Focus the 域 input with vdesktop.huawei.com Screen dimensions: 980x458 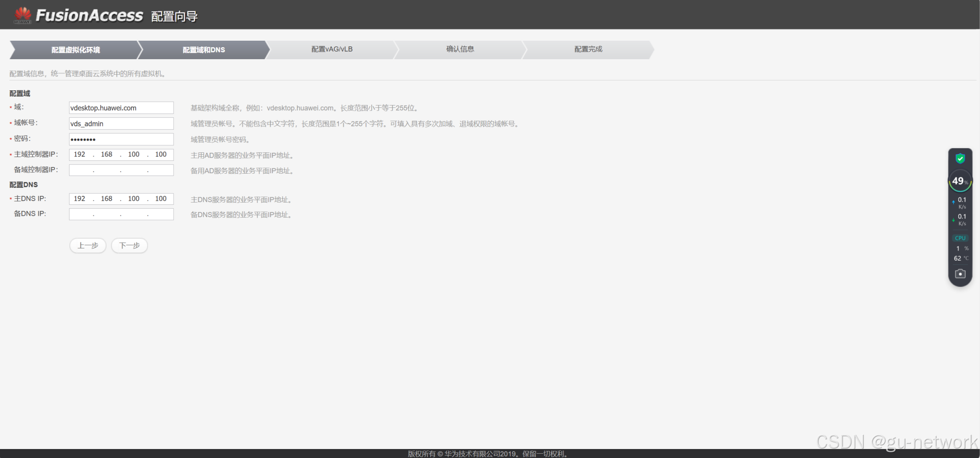click(x=121, y=108)
